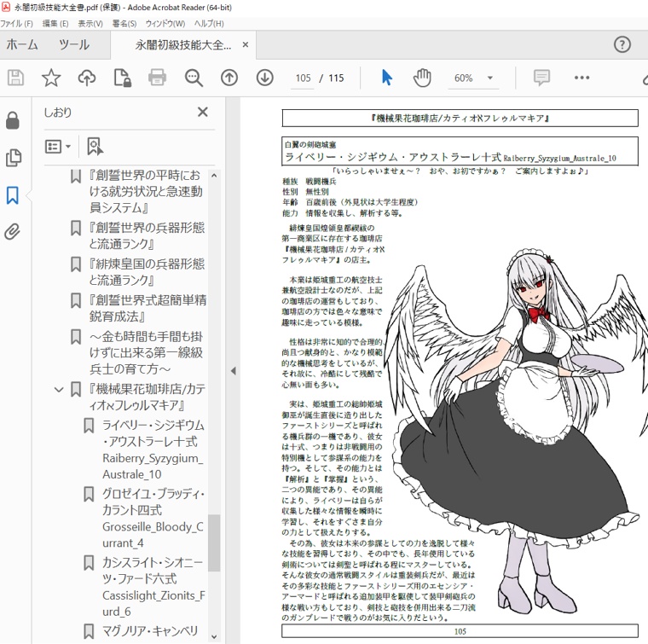Collapse the 機械果花珈琲店 bookmark node
648x644 pixels.
59,389
